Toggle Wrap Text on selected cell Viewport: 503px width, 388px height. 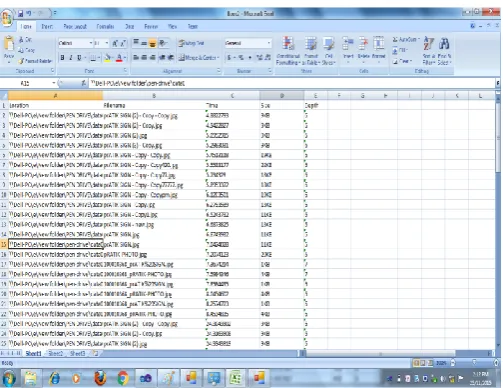[191, 43]
